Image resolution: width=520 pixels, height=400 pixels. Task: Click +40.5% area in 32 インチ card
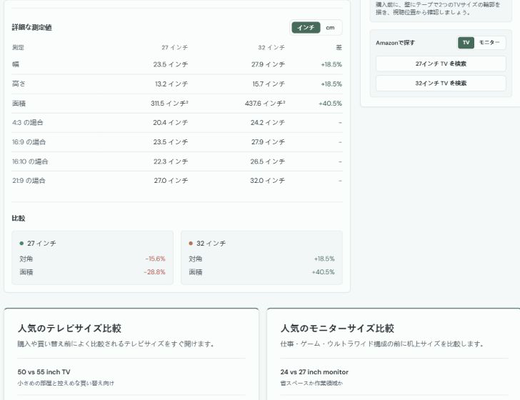tap(323, 272)
